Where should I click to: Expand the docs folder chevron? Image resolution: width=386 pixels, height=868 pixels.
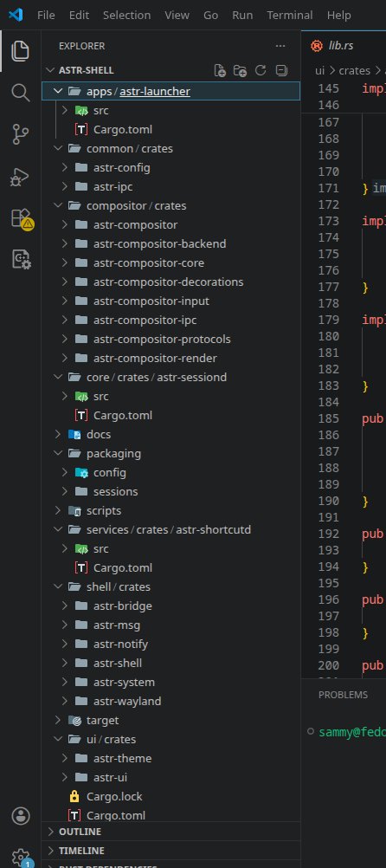(x=57, y=435)
